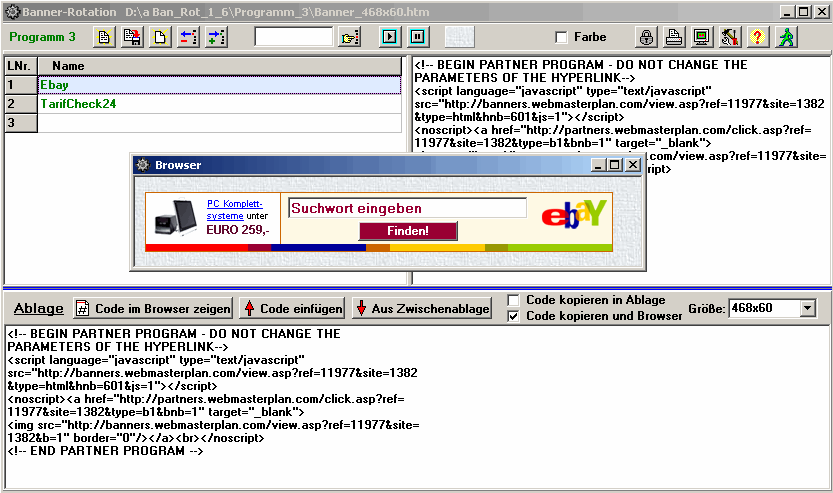Open the Größe size dropdown arrow
This screenshot has height=493, width=833.
pos(808,308)
